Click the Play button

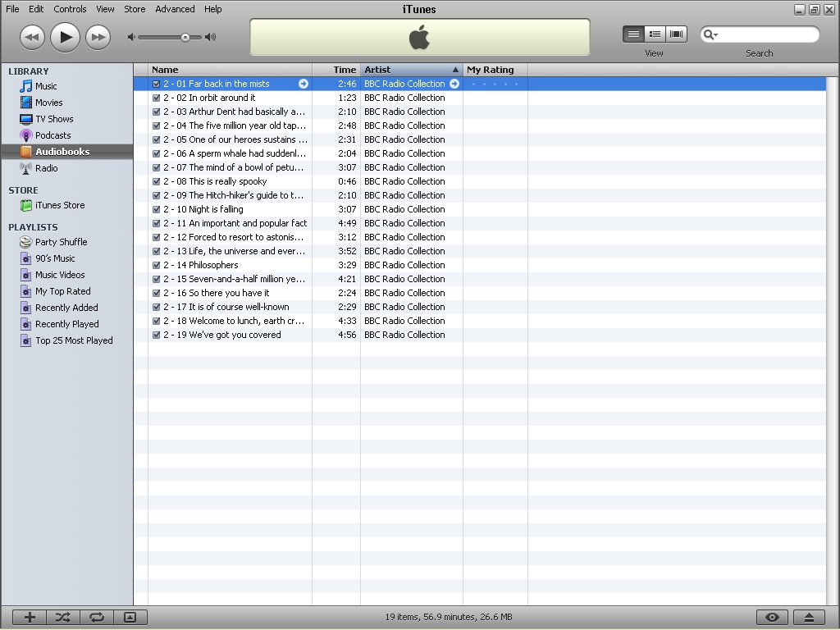(65, 37)
